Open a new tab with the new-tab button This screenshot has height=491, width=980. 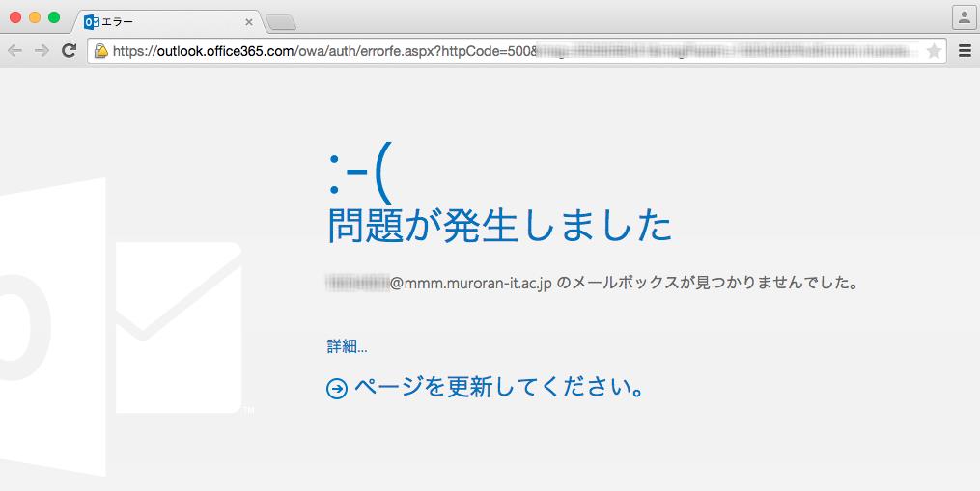(281, 23)
